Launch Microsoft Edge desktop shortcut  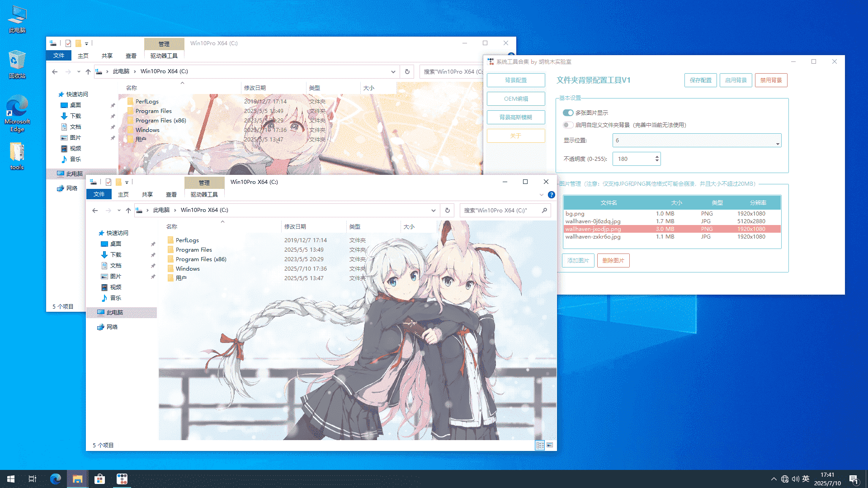[x=17, y=113]
